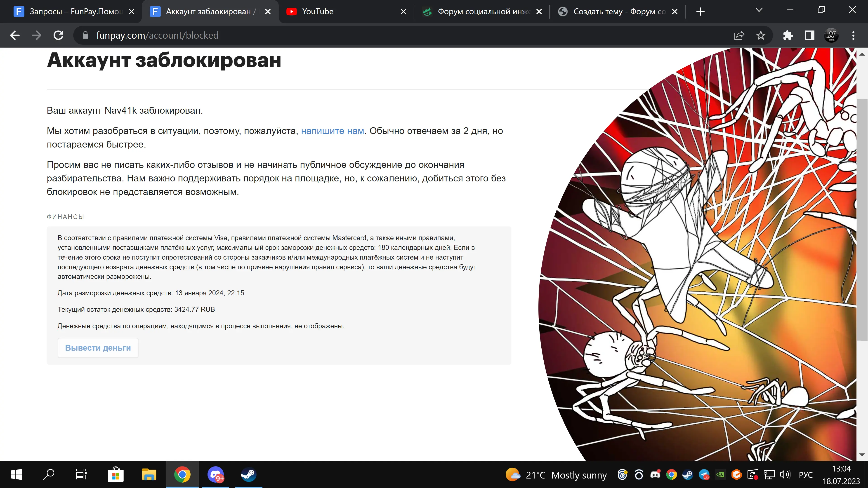
Task: Open the Chrome three-dot menu
Action: (x=853, y=35)
